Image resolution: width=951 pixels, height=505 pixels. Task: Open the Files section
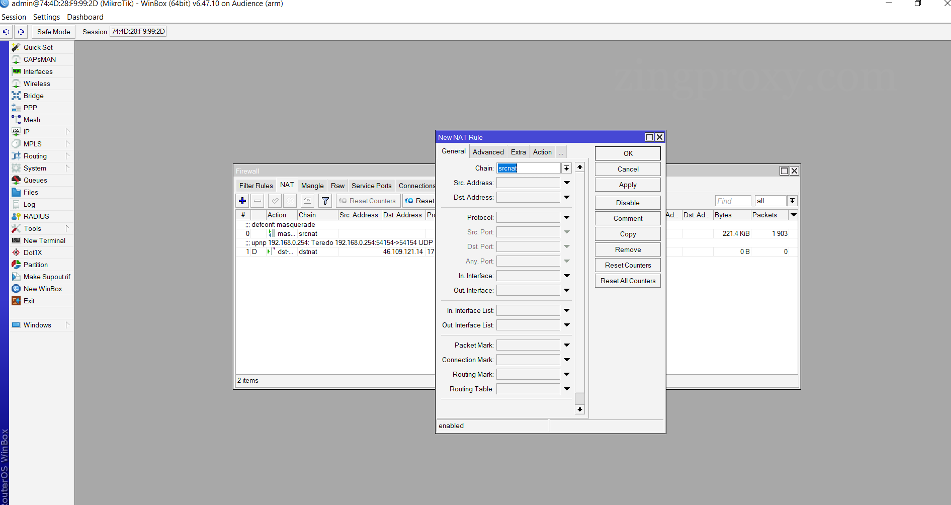coord(30,193)
